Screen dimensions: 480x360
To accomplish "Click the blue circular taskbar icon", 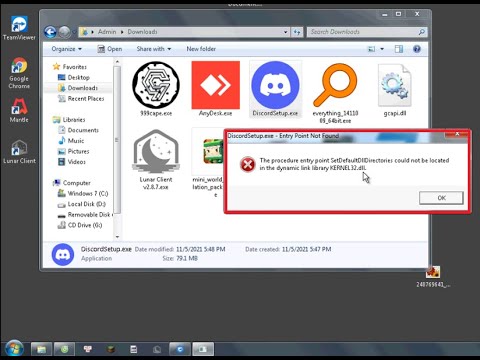I will click(180, 349).
